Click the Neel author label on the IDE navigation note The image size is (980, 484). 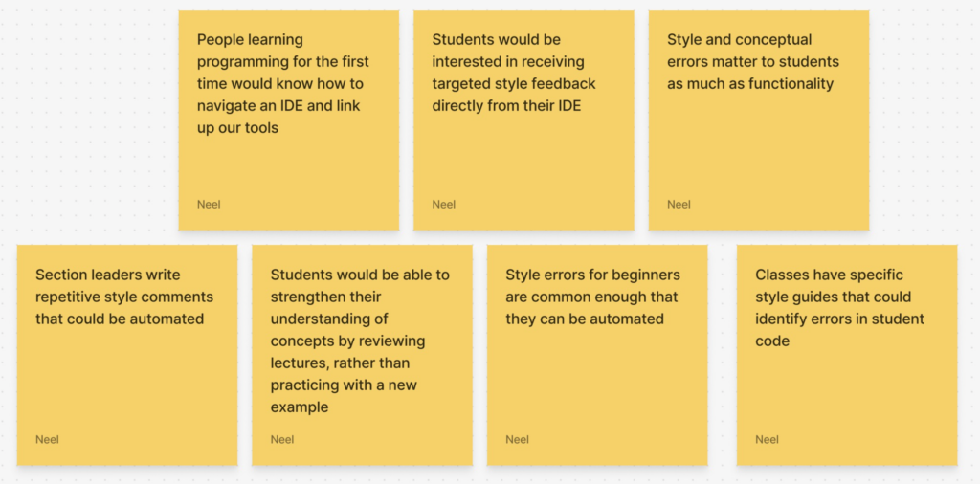(209, 204)
